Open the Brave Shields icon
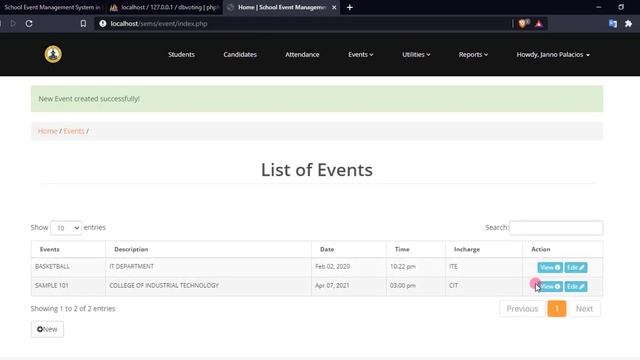This screenshot has height=360, width=640. [523, 24]
